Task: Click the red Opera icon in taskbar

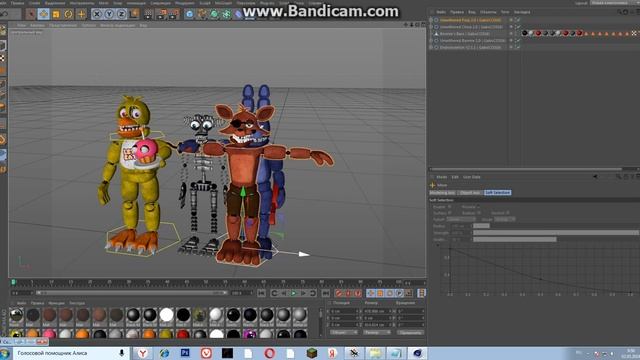Action: (269, 353)
